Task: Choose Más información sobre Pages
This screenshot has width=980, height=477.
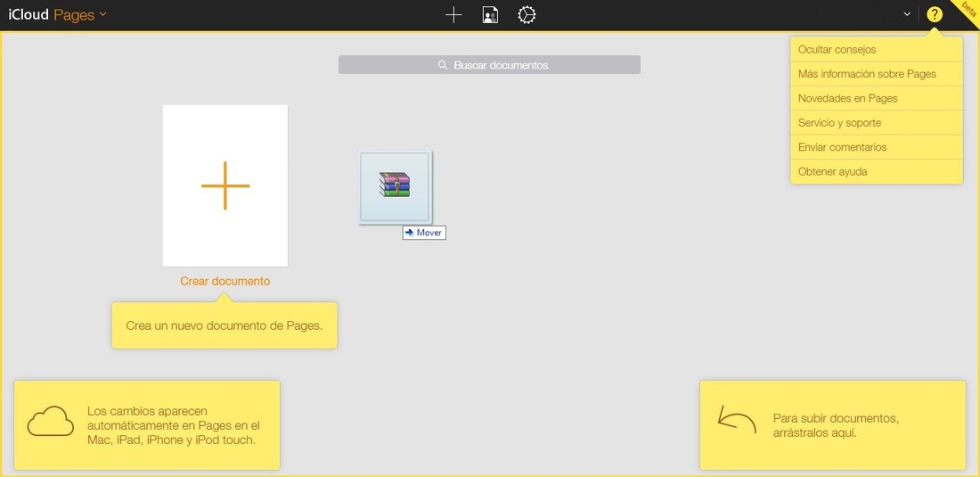Action: coord(877,74)
